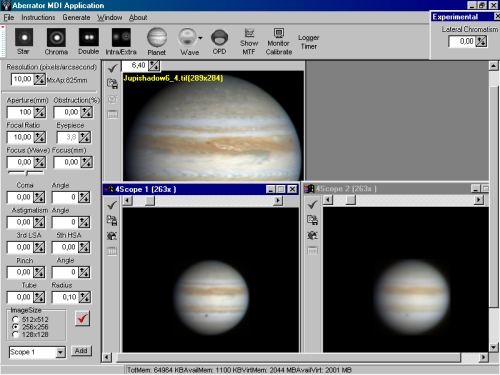This screenshot has width=500, height=375.
Task: Show the MTF graph
Action: (x=249, y=42)
